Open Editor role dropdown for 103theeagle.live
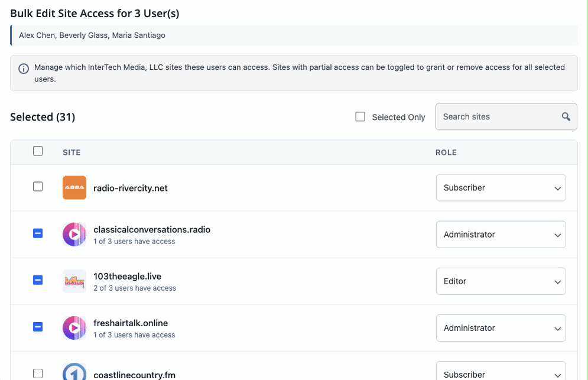588x380 pixels. click(501, 281)
